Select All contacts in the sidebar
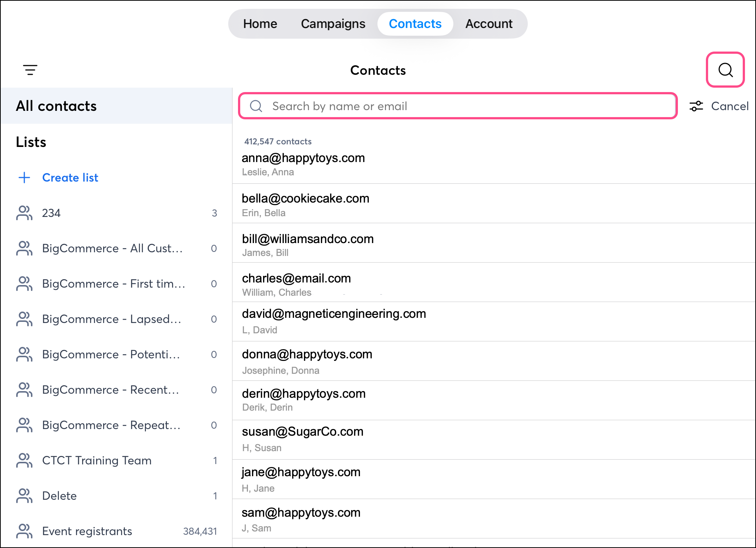Viewport: 756px width, 548px height. [x=56, y=106]
